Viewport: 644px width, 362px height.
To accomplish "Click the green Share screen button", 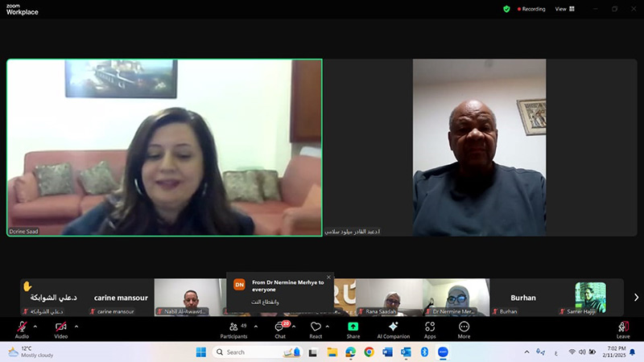I will coord(353,328).
